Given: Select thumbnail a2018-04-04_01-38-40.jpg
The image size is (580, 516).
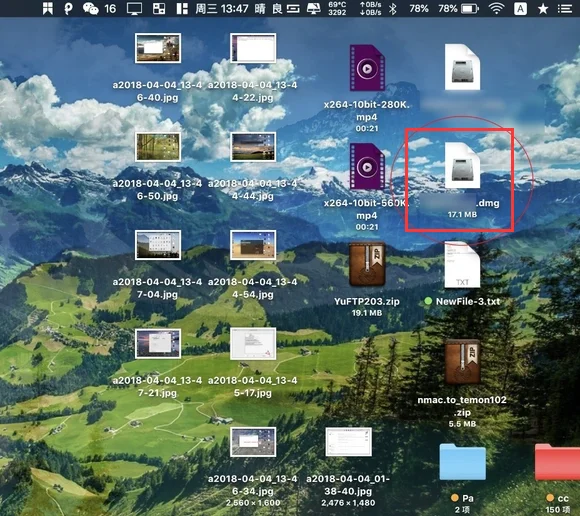Looking at the screenshot, I should pyautogui.click(x=348, y=442).
